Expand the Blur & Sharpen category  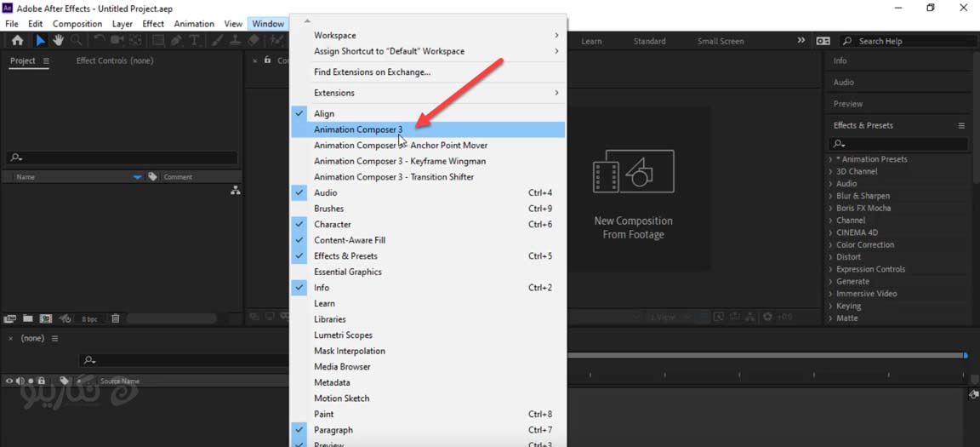pos(830,196)
